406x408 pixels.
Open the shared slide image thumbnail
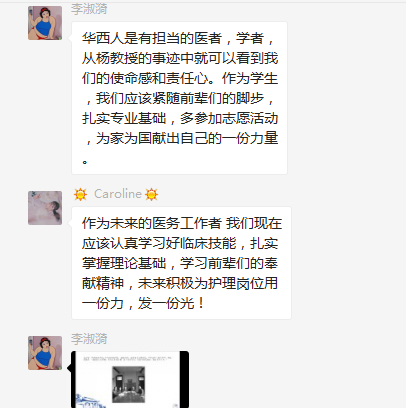tap(130, 379)
